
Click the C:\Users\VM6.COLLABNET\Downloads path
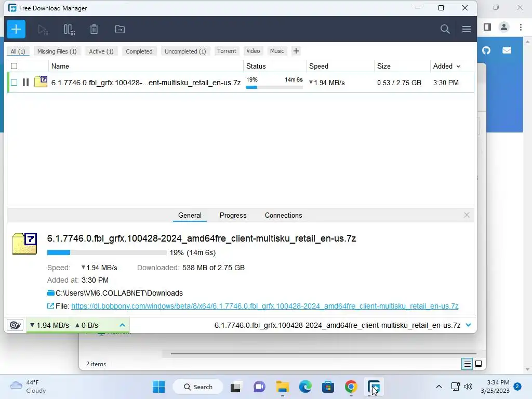pyautogui.click(x=119, y=293)
